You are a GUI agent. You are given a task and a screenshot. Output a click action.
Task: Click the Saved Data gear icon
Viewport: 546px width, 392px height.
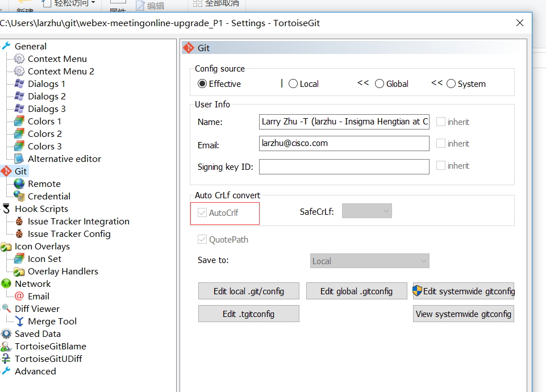click(6, 333)
